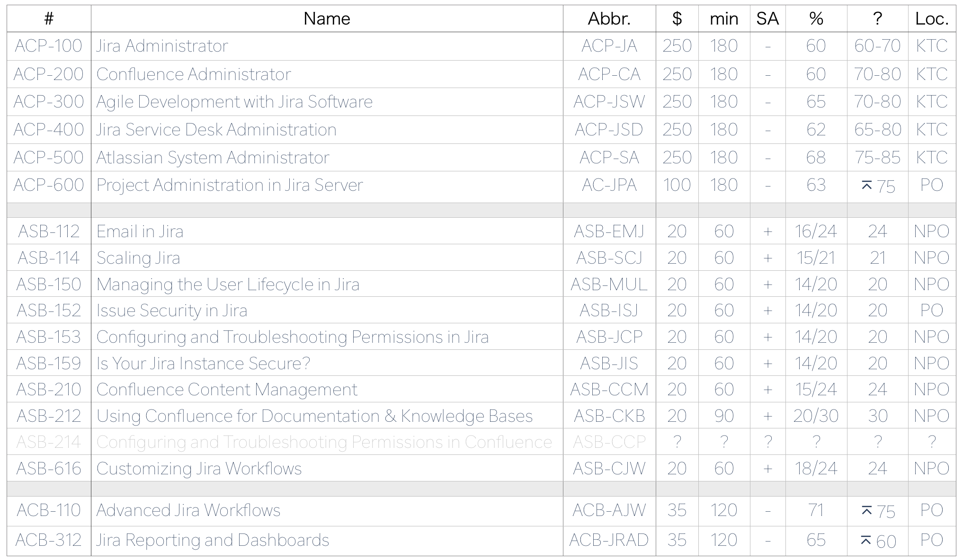The height and width of the screenshot is (560, 963).
Task: Click 'Jira Reporting and Dashboards' cell
Action: pos(327,541)
